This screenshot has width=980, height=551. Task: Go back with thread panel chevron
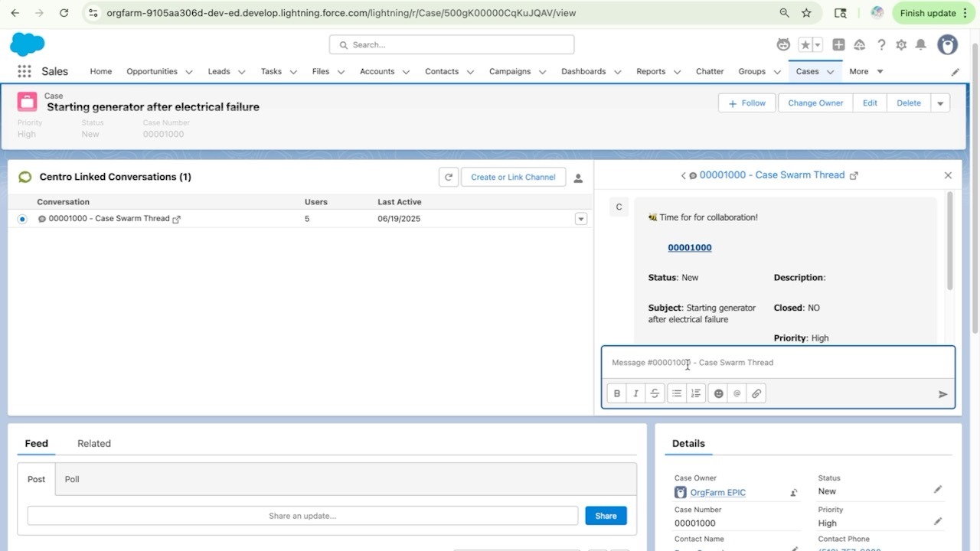pos(683,175)
